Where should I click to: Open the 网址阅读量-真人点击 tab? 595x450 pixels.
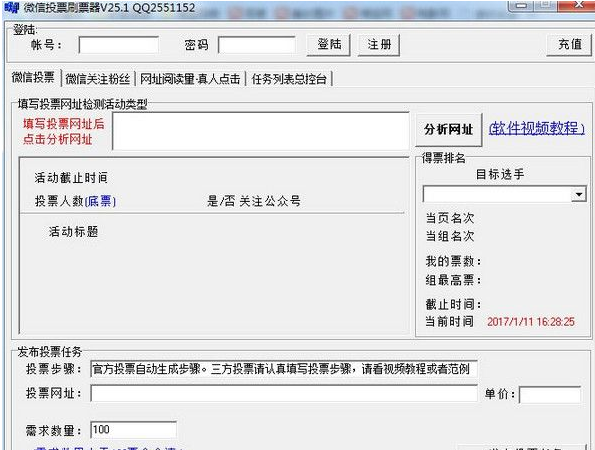pyautogui.click(x=190, y=79)
